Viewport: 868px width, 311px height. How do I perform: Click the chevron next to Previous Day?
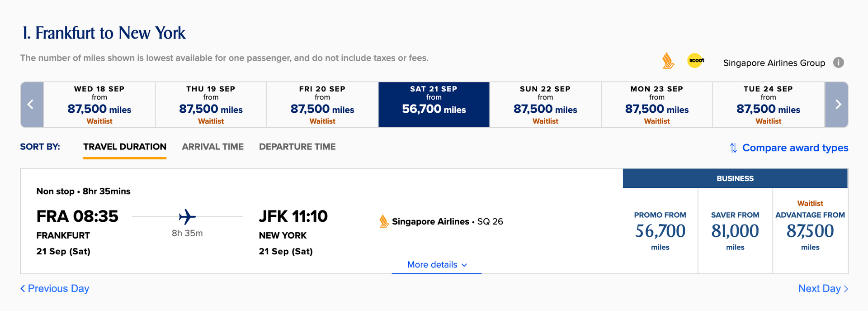coord(23,288)
